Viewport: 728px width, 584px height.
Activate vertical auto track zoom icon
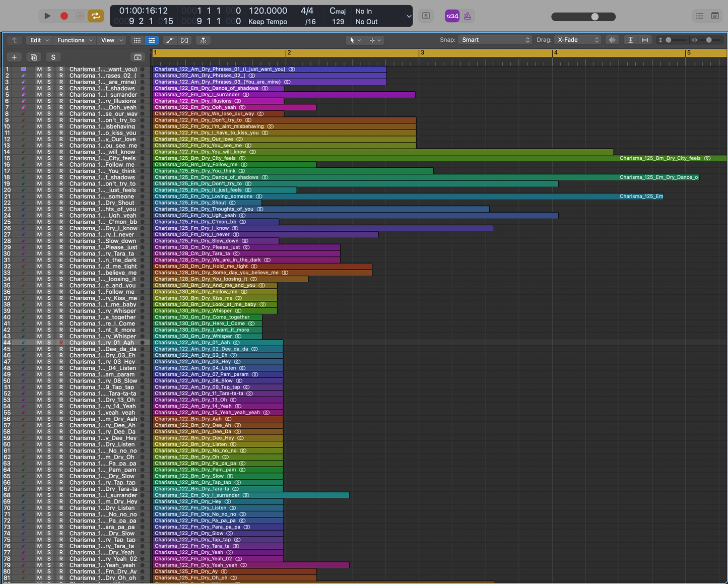pos(630,40)
